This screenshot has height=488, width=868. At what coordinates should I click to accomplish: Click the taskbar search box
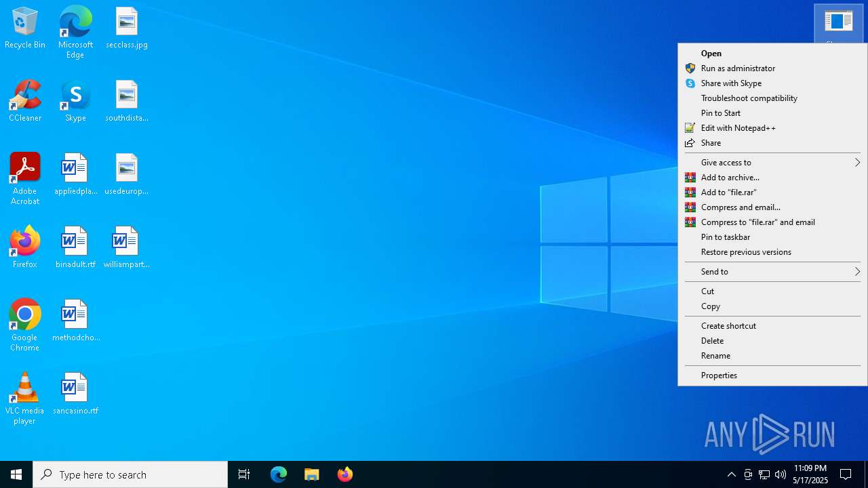(130, 474)
